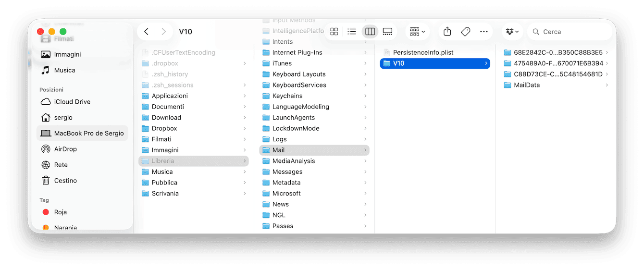Open the C88D73CE-C...5C48154681D folder
The image size is (644, 270).
pyautogui.click(x=556, y=74)
